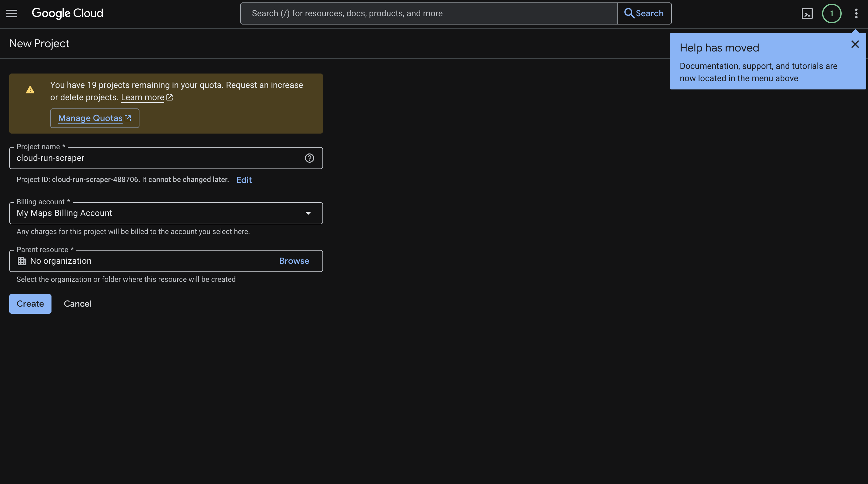Focus the top resource search box
Viewport: 868px width, 484px height.
point(428,13)
